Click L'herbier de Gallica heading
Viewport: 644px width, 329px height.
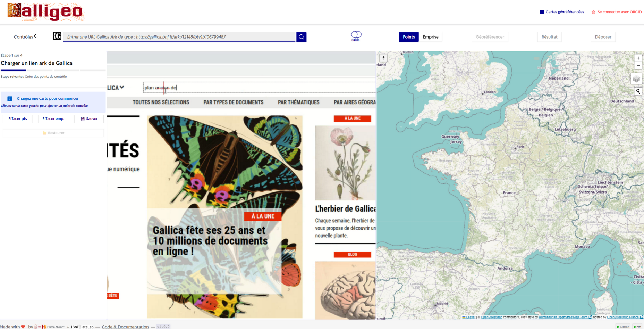345,209
